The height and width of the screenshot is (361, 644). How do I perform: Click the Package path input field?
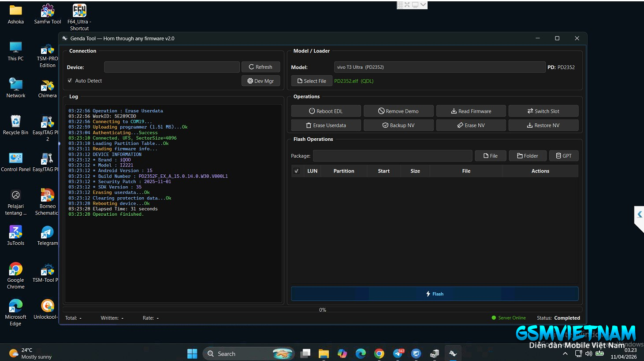tap(392, 156)
